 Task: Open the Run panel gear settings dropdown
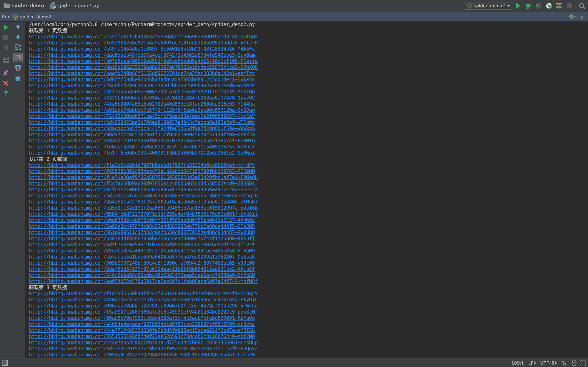pyautogui.click(x=572, y=17)
